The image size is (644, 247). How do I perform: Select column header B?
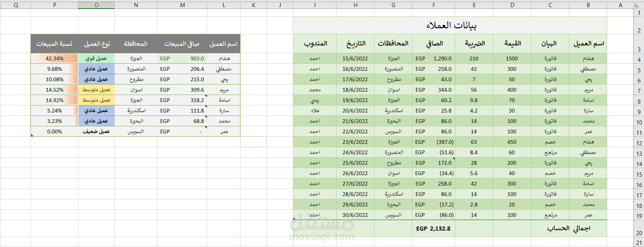pyautogui.click(x=588, y=5)
